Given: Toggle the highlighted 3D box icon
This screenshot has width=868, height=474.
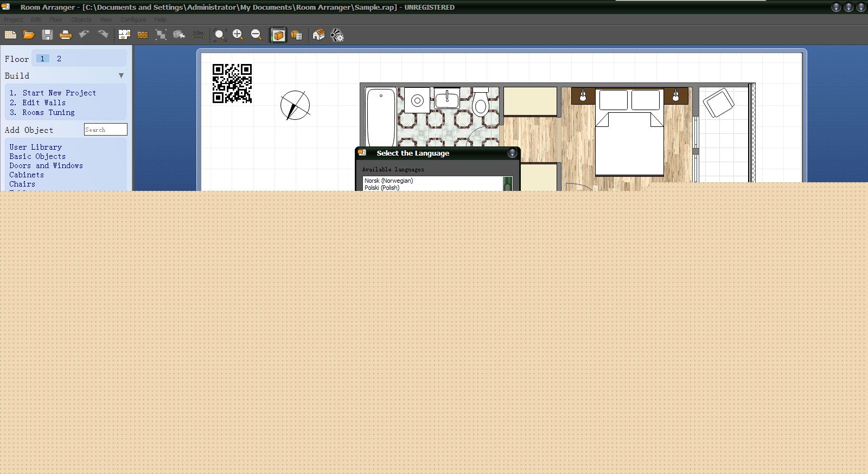Looking at the screenshot, I should 278,35.
